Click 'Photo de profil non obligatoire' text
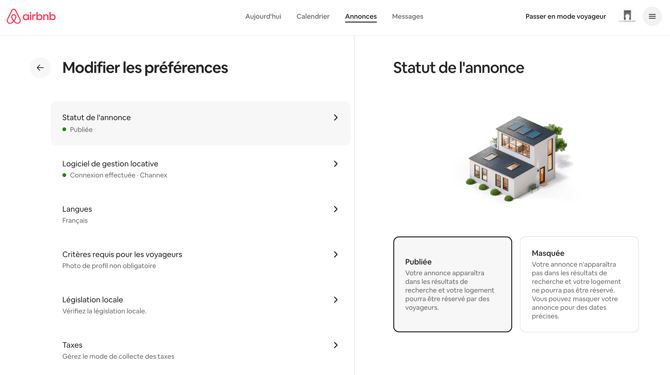The width and height of the screenshot is (670, 375). (x=109, y=266)
